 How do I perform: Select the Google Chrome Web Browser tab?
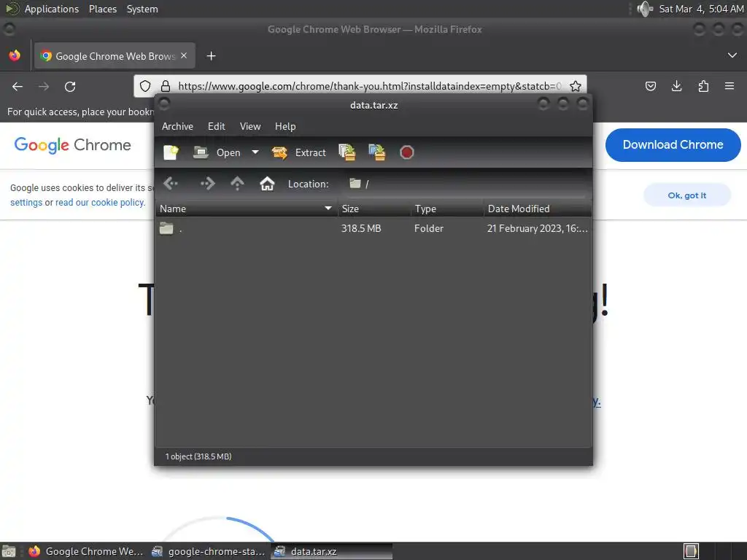coord(115,55)
